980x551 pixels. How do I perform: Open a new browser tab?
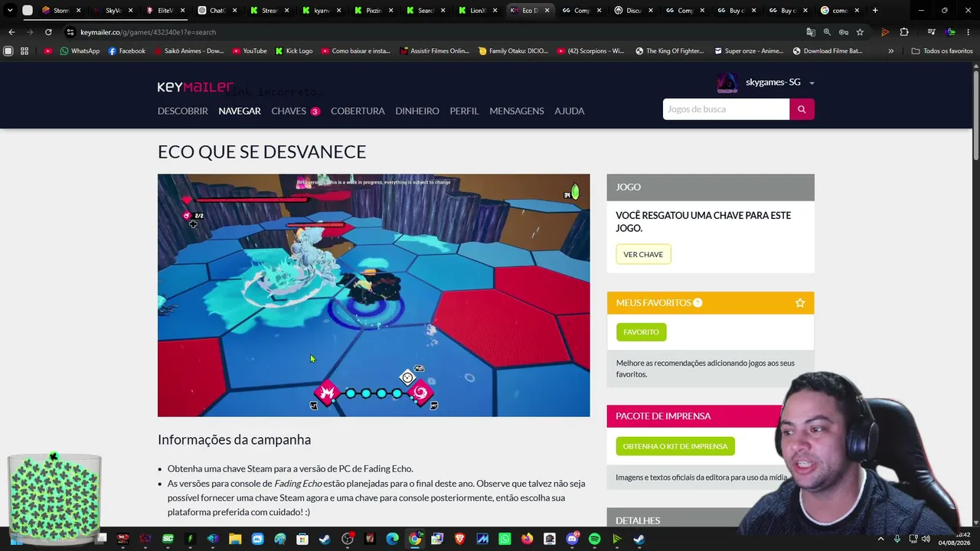875,11
